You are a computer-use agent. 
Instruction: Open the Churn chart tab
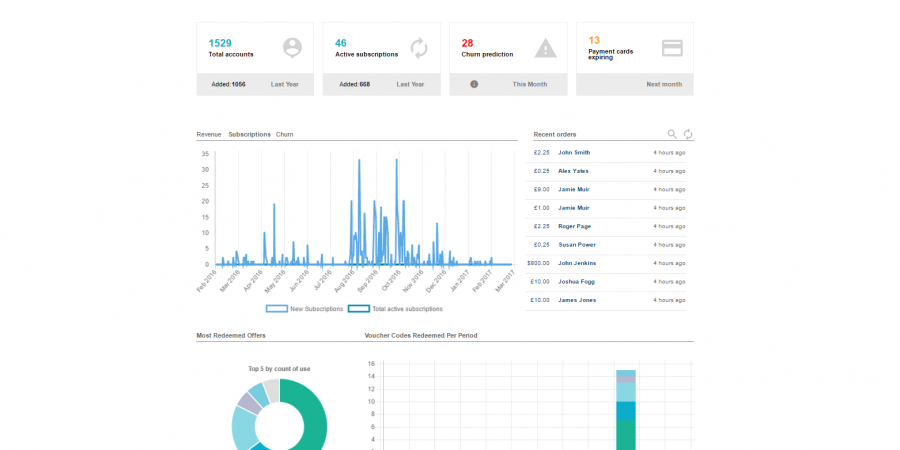[285, 134]
